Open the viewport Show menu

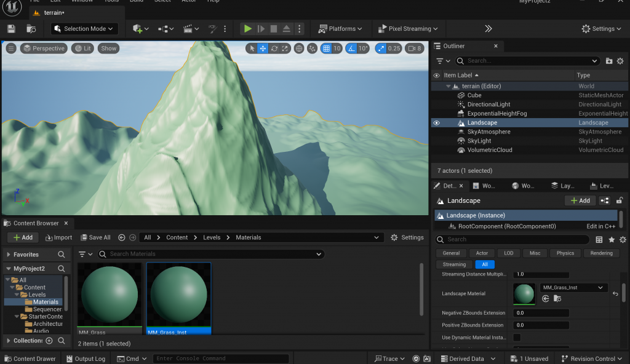108,48
